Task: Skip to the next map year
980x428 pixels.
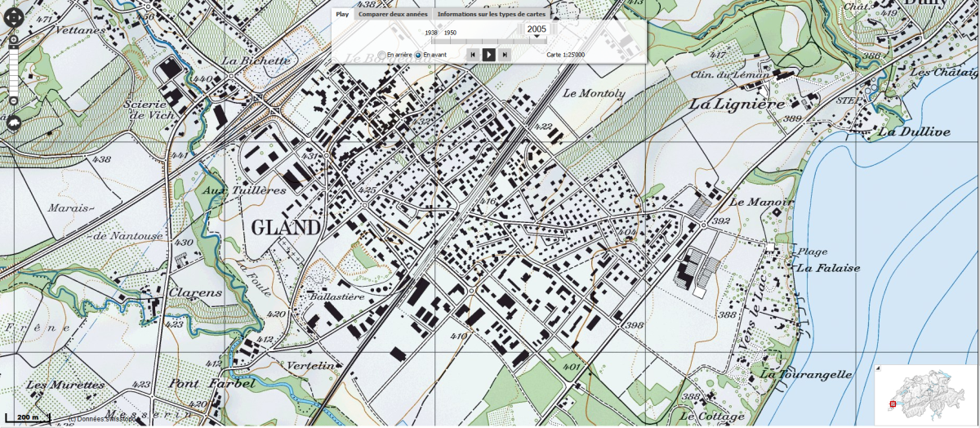Action: 505,55
